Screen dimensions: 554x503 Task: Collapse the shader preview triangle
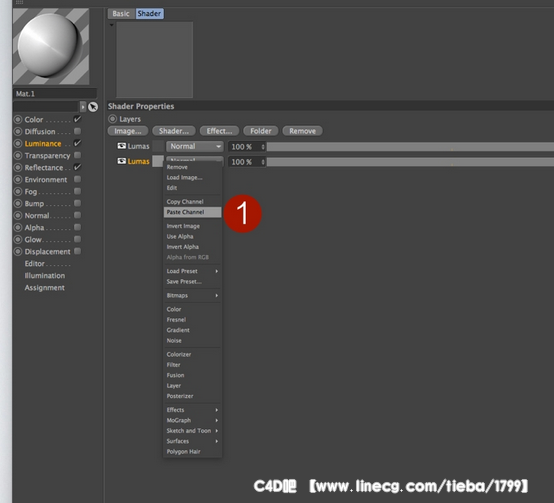pyautogui.click(x=111, y=25)
